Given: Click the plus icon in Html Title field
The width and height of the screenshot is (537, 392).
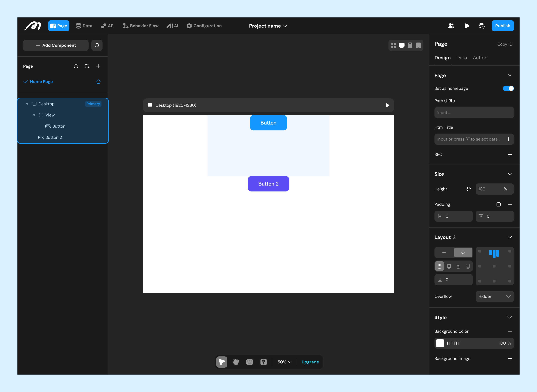Looking at the screenshot, I should click(x=508, y=139).
